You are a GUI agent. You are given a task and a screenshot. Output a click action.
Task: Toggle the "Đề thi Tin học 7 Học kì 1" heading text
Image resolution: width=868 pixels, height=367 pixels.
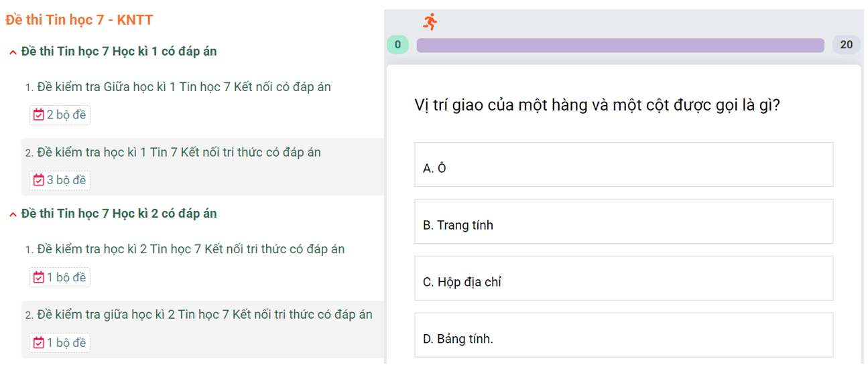click(x=119, y=52)
